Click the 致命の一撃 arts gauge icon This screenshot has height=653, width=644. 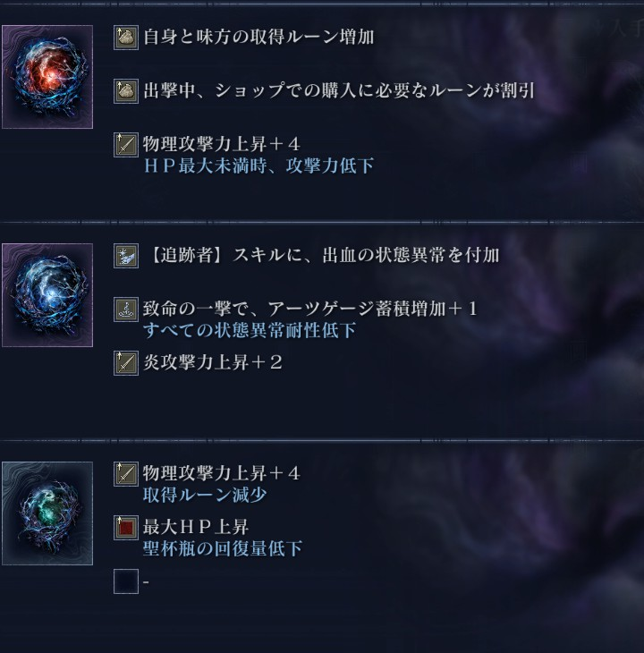(126, 310)
